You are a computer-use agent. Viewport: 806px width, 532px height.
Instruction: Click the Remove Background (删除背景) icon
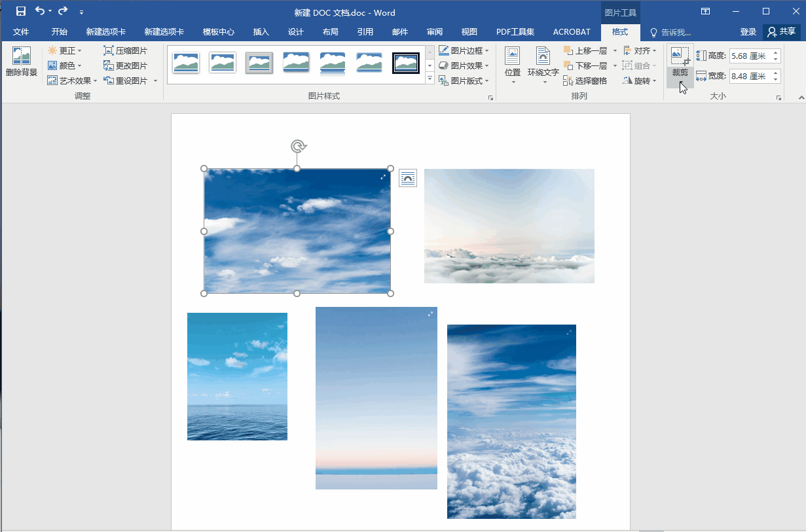tap(21, 57)
